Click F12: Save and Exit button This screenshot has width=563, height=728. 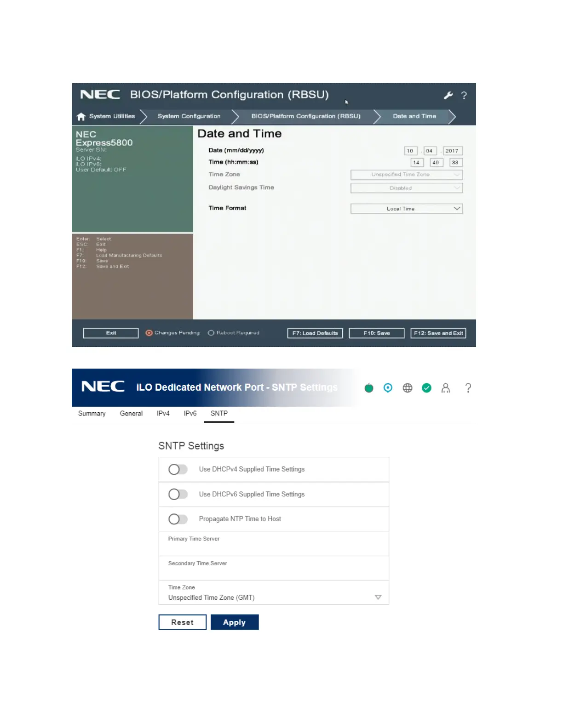pyautogui.click(x=438, y=333)
